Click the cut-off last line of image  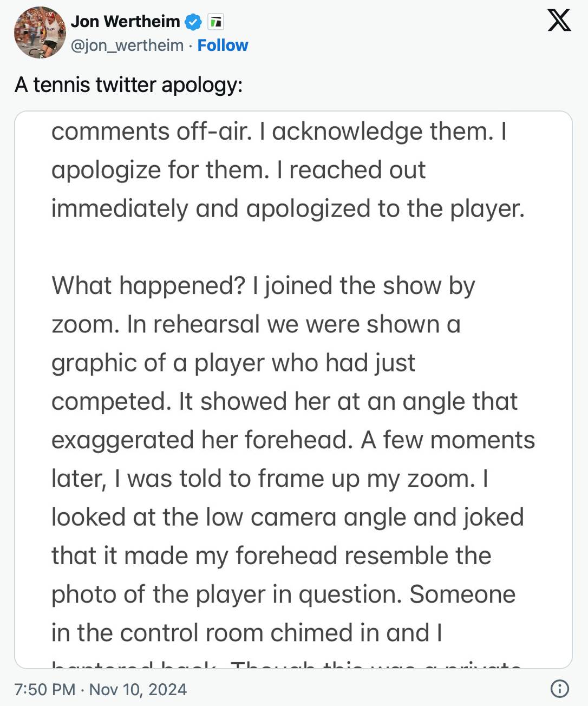pyautogui.click(x=286, y=664)
